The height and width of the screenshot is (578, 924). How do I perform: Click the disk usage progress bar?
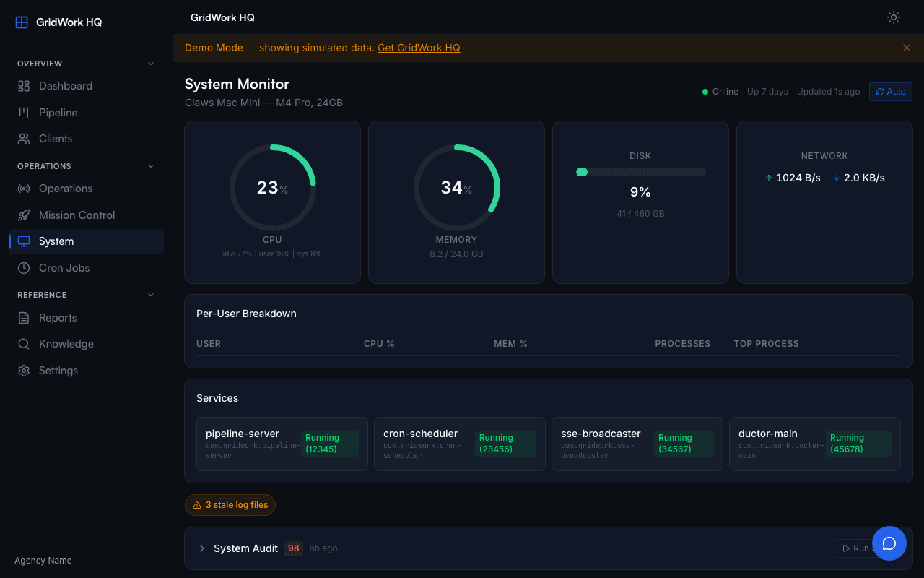(640, 172)
